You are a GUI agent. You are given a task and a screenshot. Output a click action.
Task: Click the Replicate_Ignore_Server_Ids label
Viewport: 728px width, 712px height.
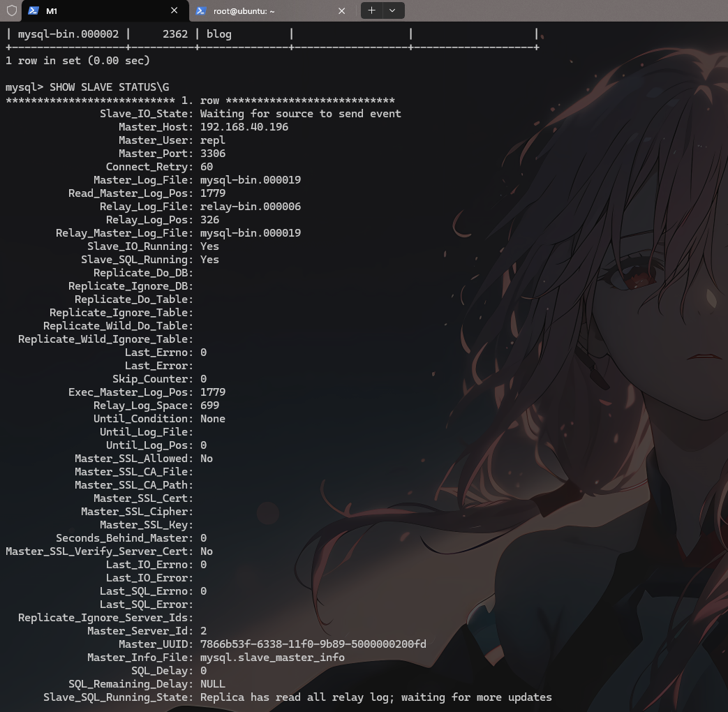(105, 618)
